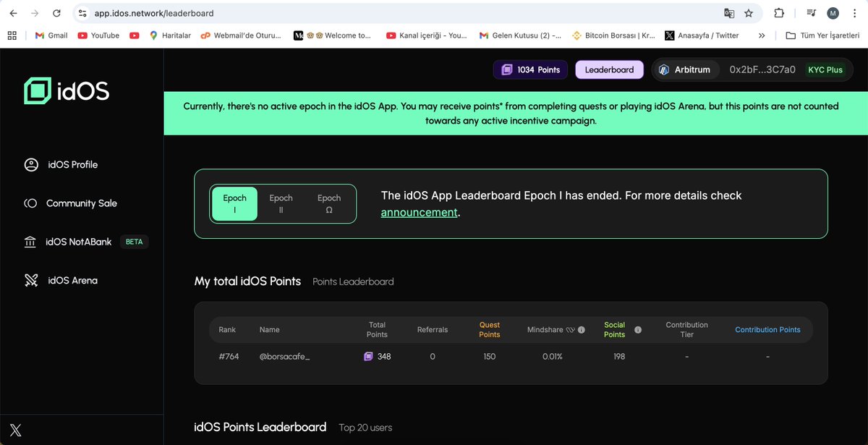
Task: Click the BETA badge beside NotABank
Action: point(134,242)
